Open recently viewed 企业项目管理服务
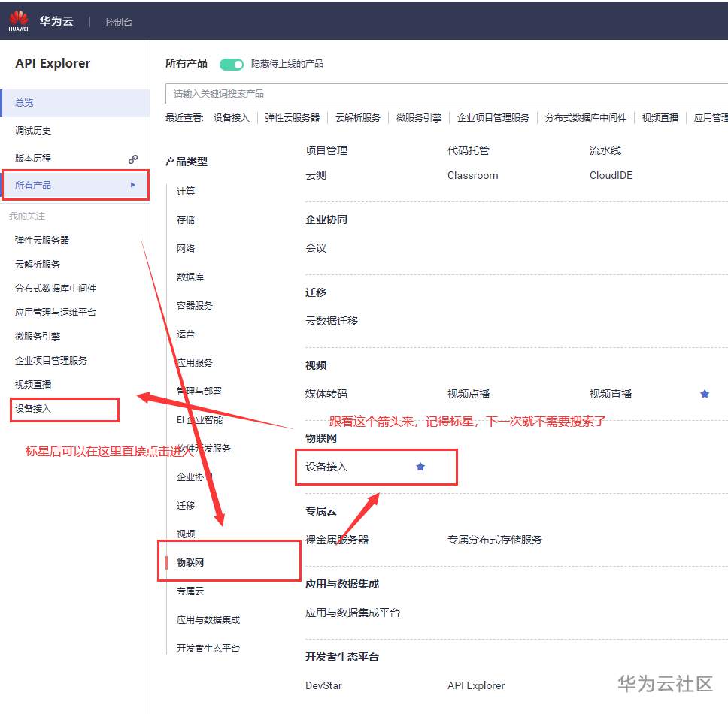The width and height of the screenshot is (728, 714). point(493,118)
